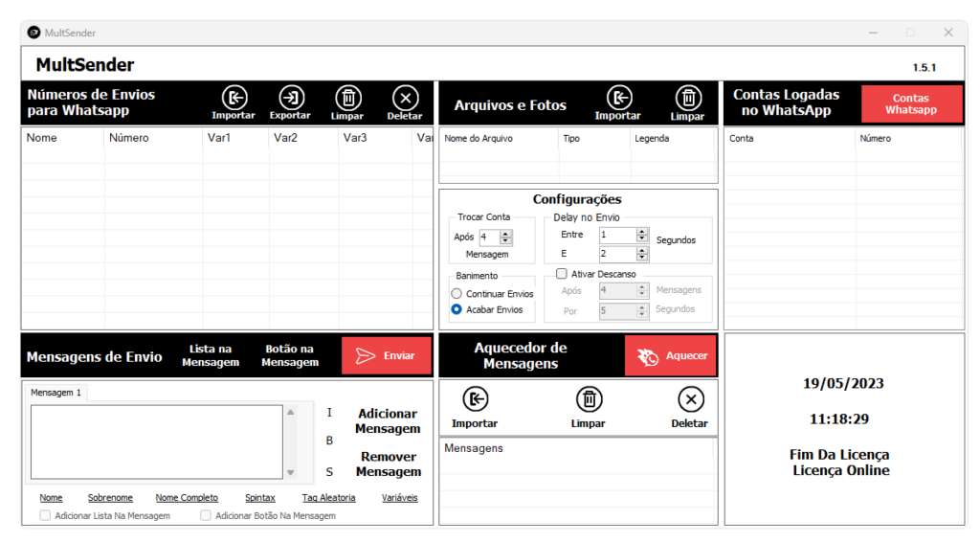Apply strikethrough with the S button
Screen dimensions: 980x543
click(x=329, y=472)
